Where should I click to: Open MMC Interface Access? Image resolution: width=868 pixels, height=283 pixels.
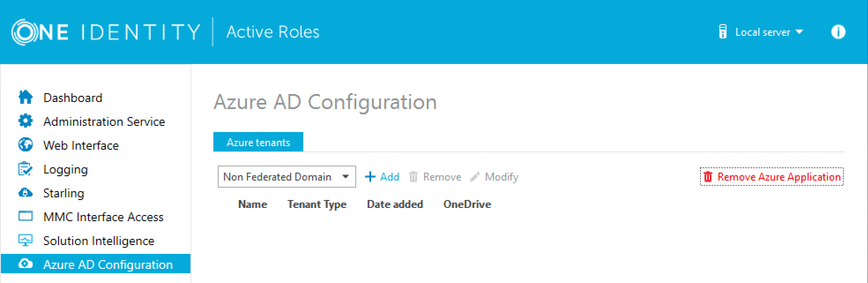[104, 217]
